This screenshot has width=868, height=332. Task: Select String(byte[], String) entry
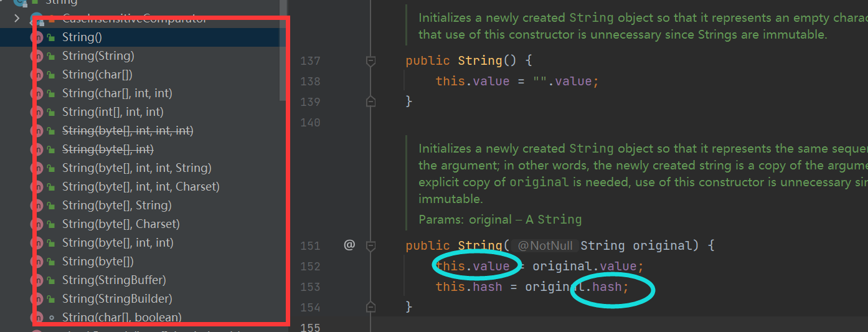pos(117,206)
